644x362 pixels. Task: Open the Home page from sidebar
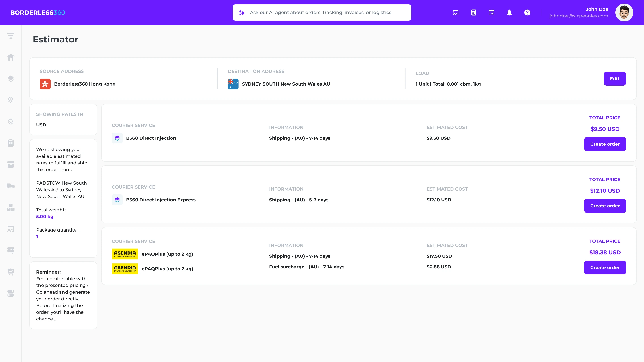click(x=11, y=57)
